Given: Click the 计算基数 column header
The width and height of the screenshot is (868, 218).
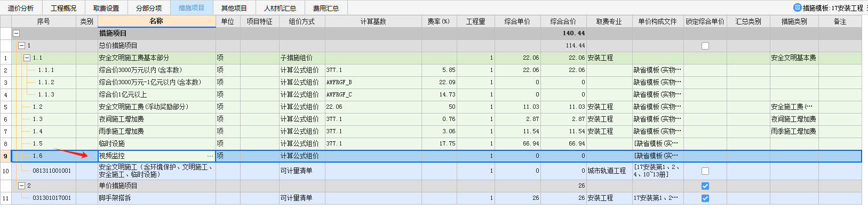Looking at the screenshot, I should (373, 21).
